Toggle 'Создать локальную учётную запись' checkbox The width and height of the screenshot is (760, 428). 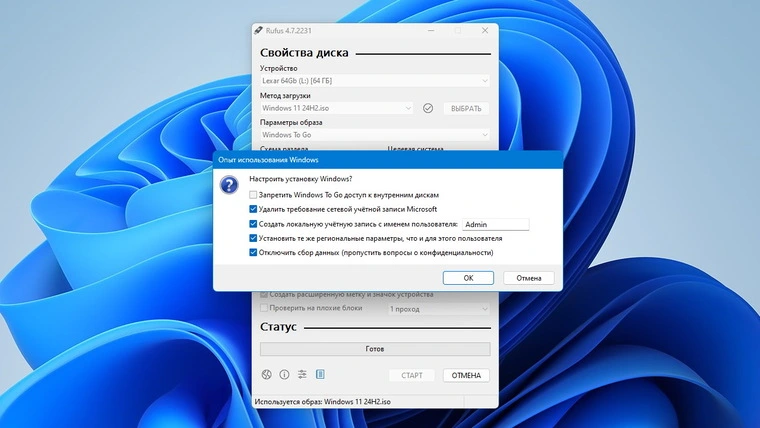click(x=253, y=224)
